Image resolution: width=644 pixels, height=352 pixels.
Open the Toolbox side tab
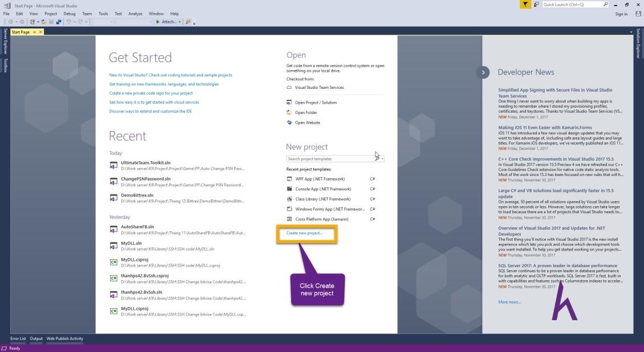coord(5,66)
